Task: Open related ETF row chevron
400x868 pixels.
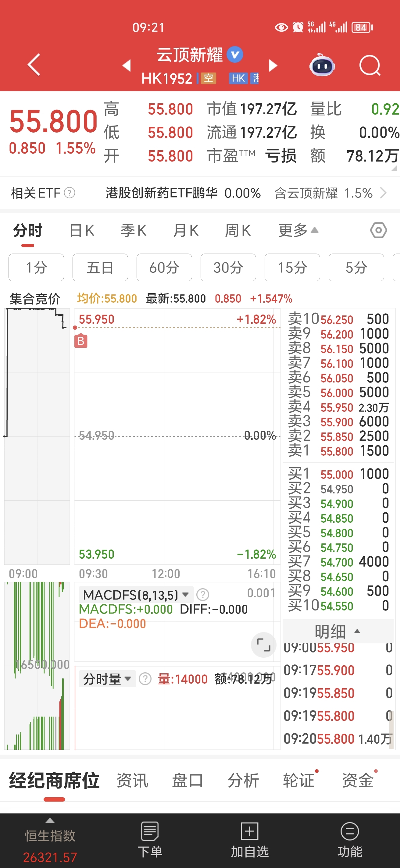Action: (x=383, y=193)
